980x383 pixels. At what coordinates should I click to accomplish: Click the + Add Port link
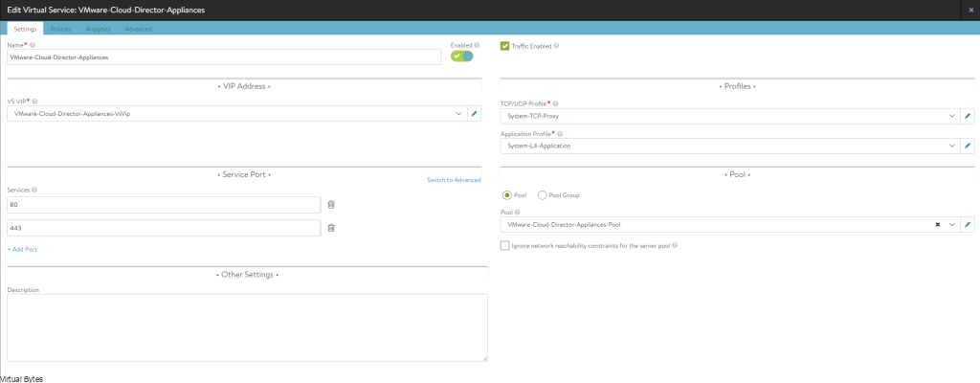click(x=23, y=249)
